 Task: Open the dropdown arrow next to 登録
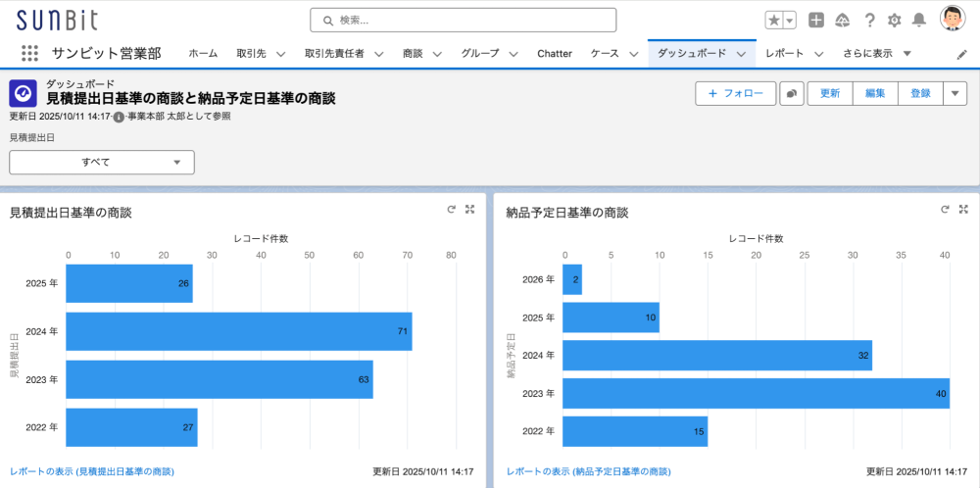tap(955, 93)
